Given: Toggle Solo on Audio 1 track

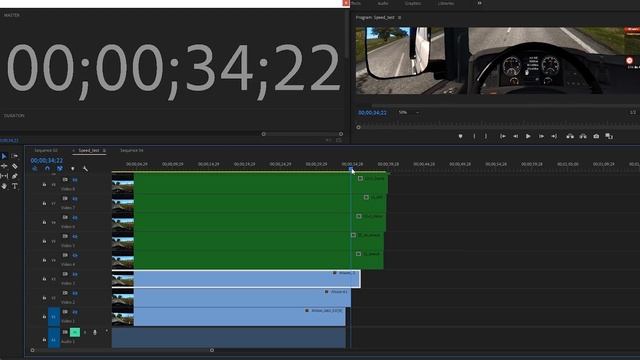Looking at the screenshot, I should pyautogui.click(x=85, y=332).
